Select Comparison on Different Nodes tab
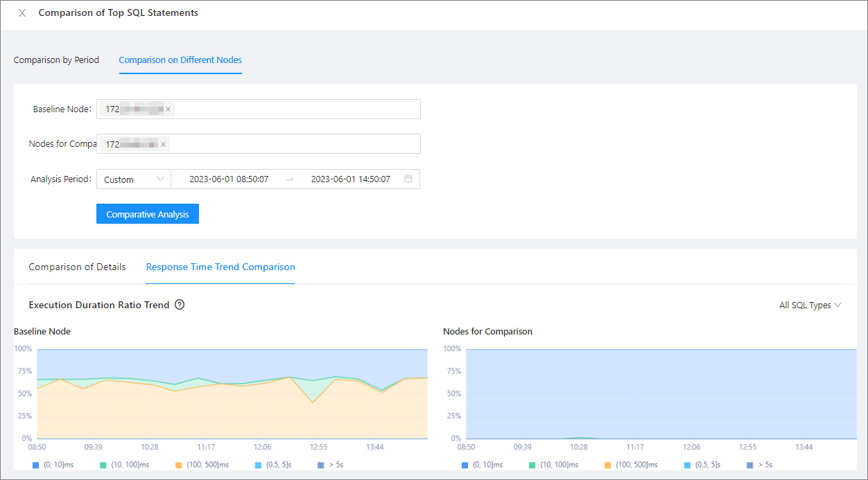Image resolution: width=868 pixels, height=480 pixels. pyautogui.click(x=180, y=60)
